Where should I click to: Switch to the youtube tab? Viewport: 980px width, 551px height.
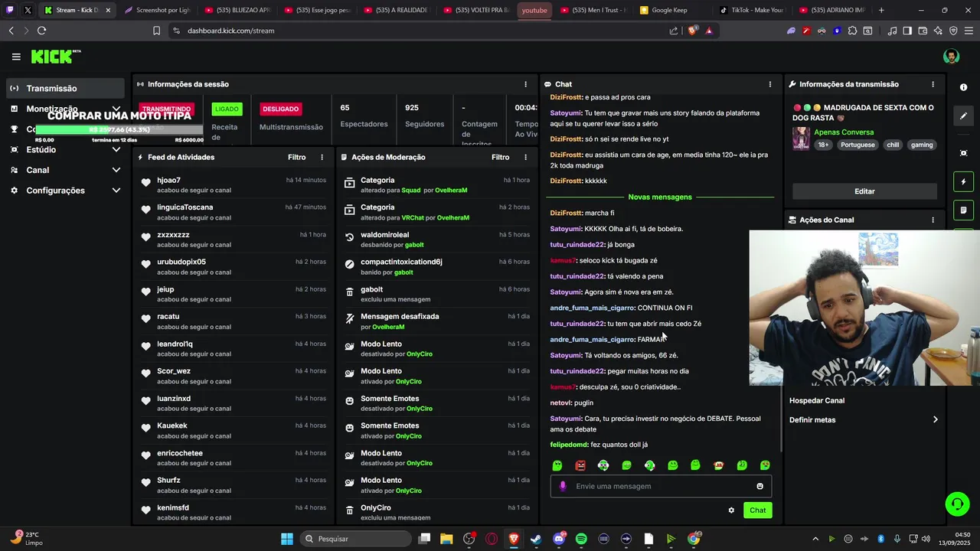pos(534,10)
